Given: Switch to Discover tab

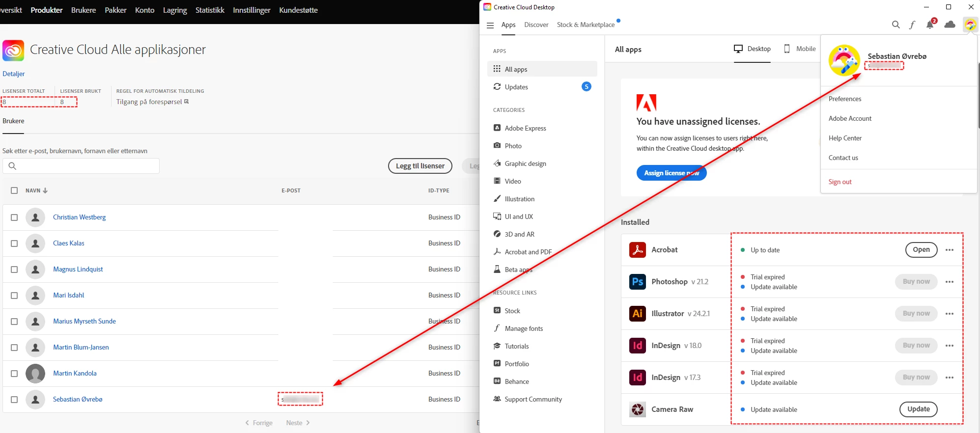Looking at the screenshot, I should tap(536, 25).
